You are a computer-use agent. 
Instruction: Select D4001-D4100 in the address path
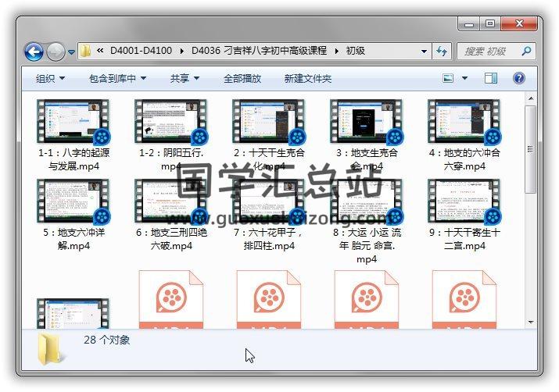(142, 51)
